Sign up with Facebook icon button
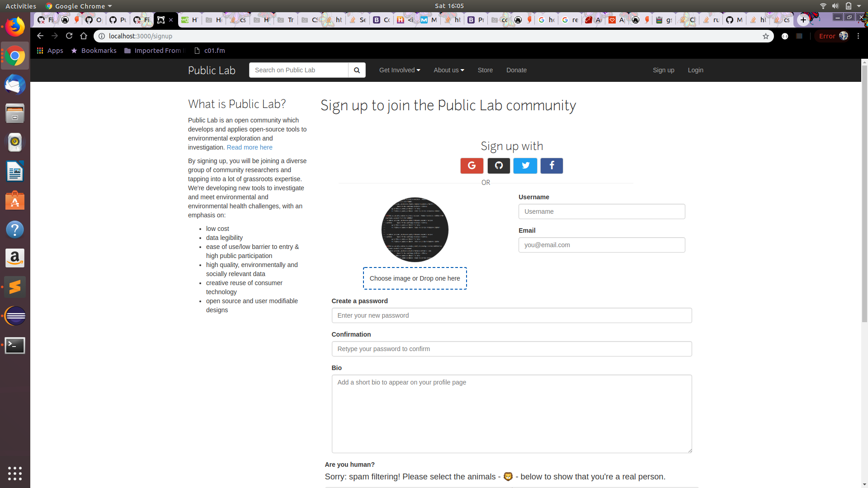This screenshot has width=868, height=488. pos(552,166)
